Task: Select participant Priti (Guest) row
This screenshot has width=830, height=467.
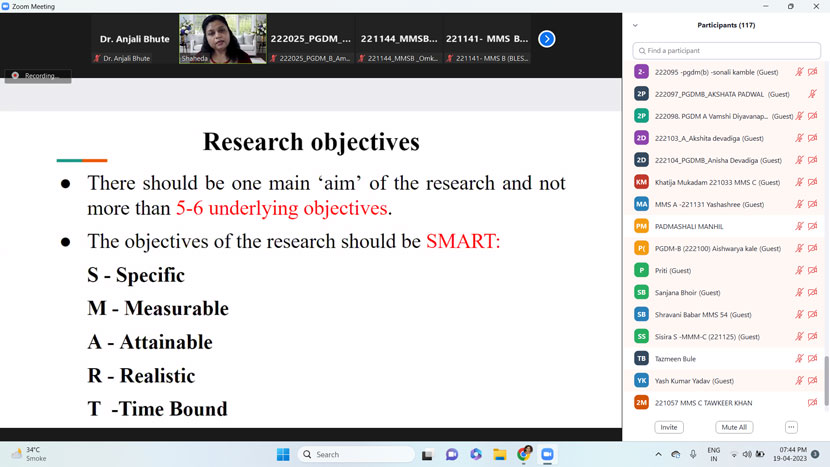Action: click(726, 271)
